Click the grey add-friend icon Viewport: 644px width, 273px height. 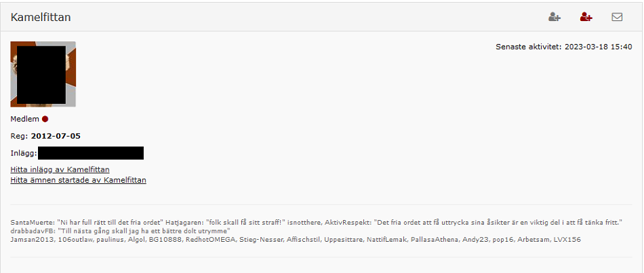[x=555, y=17]
